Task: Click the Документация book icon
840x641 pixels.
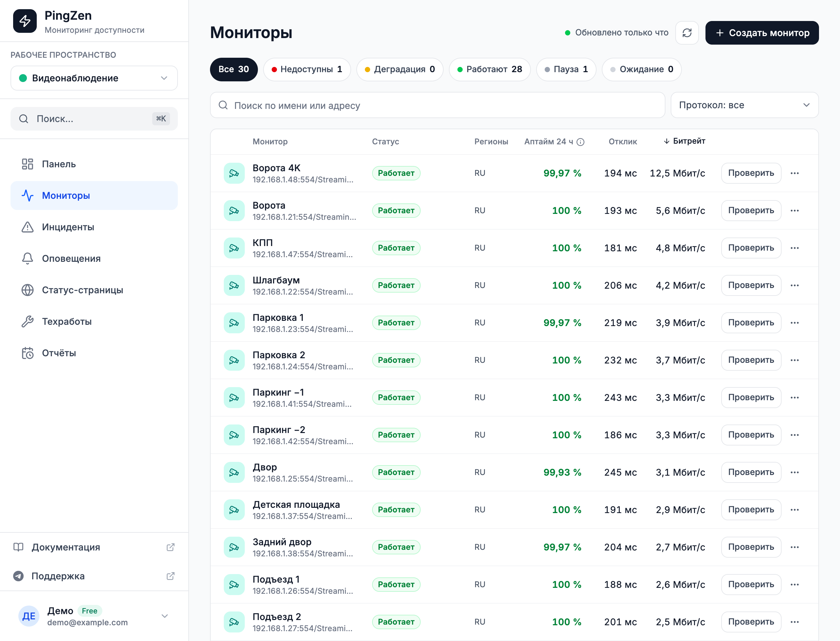Action: 18,547
